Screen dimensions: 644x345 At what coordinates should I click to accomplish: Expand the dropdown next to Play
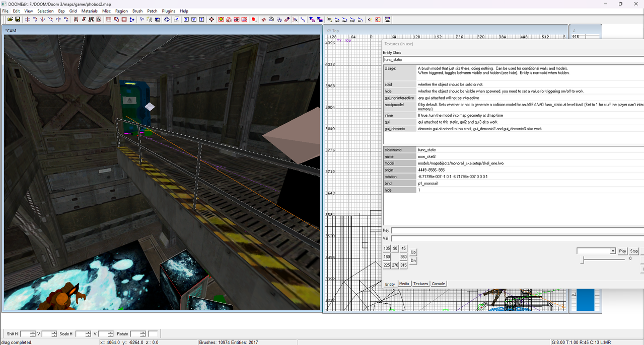pos(613,251)
